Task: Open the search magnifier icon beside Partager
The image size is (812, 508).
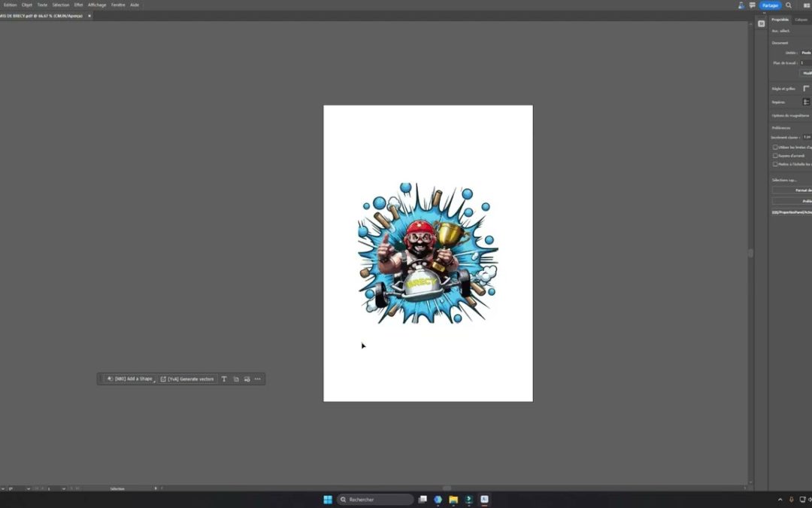Action: point(789,5)
